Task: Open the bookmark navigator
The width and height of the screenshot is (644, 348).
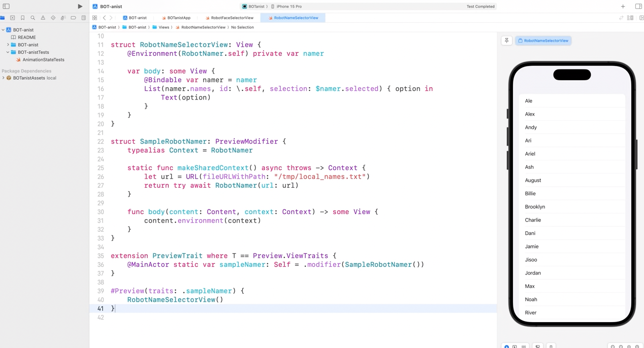Action: [x=23, y=18]
